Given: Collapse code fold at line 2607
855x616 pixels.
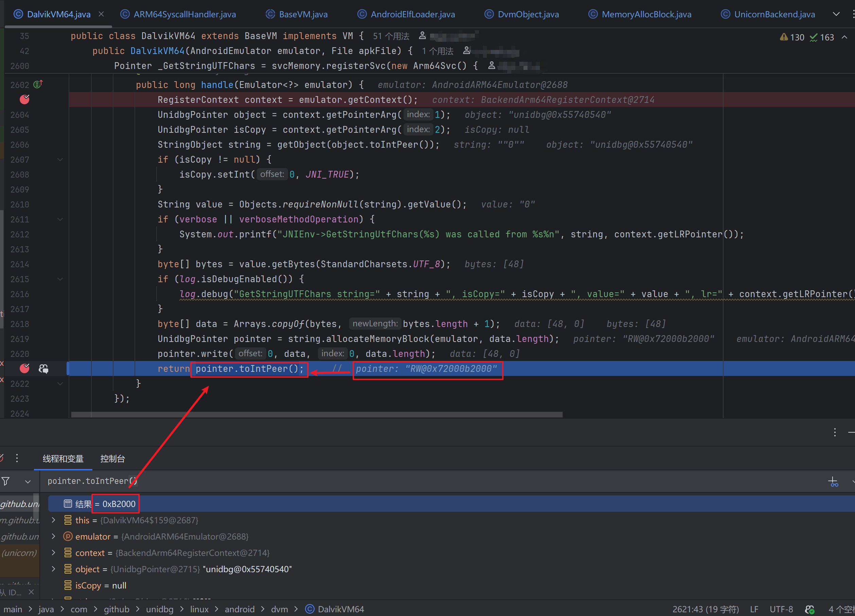Looking at the screenshot, I should (x=60, y=159).
